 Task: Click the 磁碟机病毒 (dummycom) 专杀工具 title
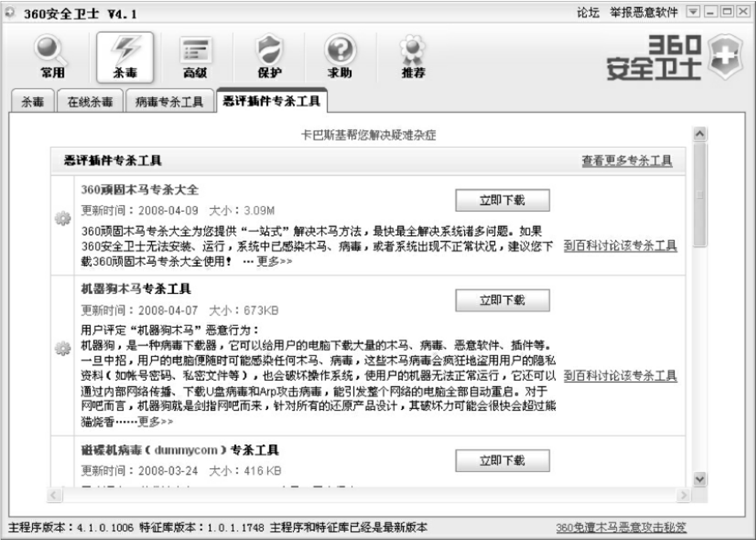tap(180, 450)
